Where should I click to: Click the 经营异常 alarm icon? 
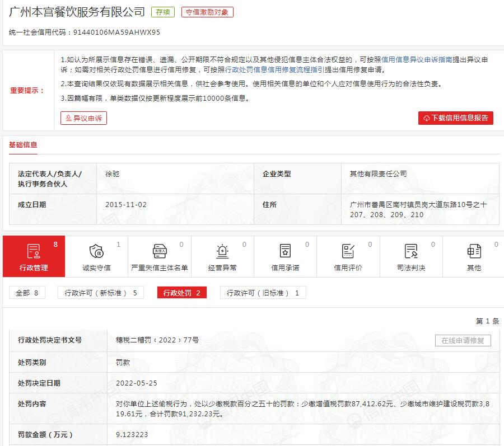pyautogui.click(x=222, y=251)
